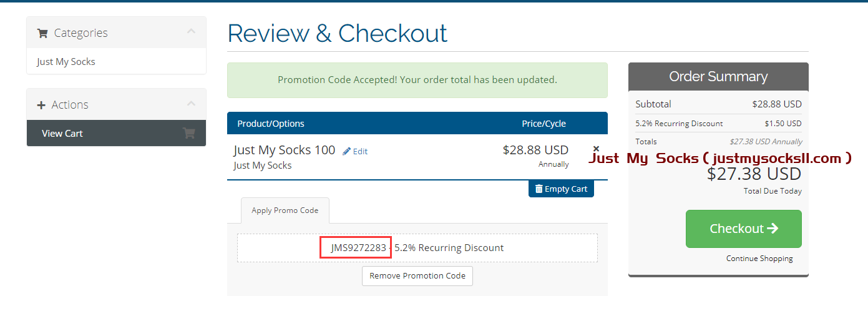This screenshot has width=868, height=326.
Task: Click the pencil Edit icon for product
Action: pyautogui.click(x=347, y=151)
